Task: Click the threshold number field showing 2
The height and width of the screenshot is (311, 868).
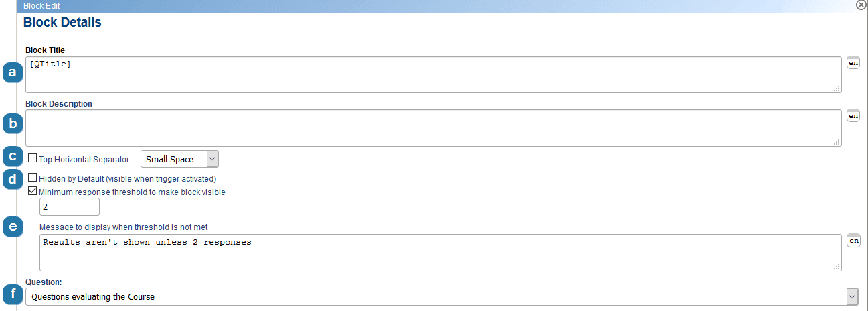Action: point(70,207)
